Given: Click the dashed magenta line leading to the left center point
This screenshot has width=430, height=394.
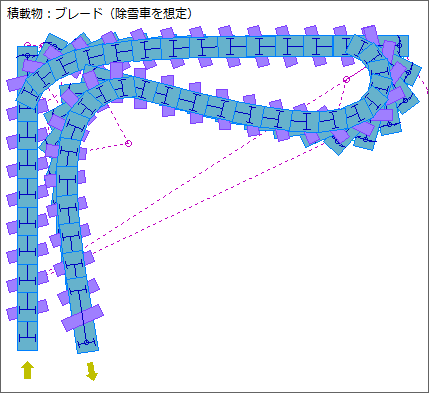Looking at the screenshot, I should (107, 146).
